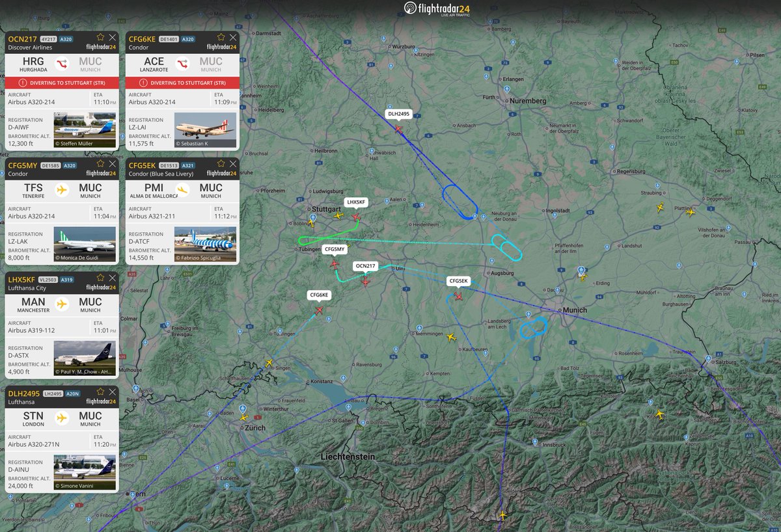Open the Stuttgart airport pin

(x=313, y=217)
